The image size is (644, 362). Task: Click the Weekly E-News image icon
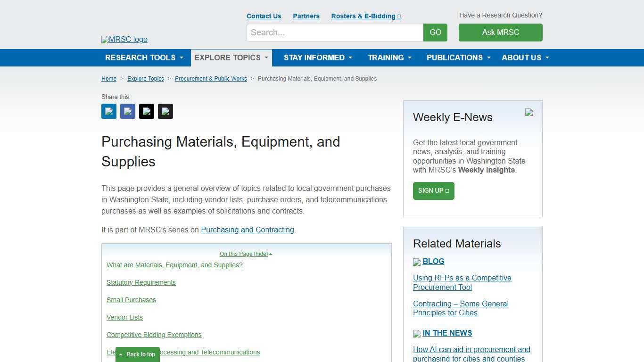528,113
